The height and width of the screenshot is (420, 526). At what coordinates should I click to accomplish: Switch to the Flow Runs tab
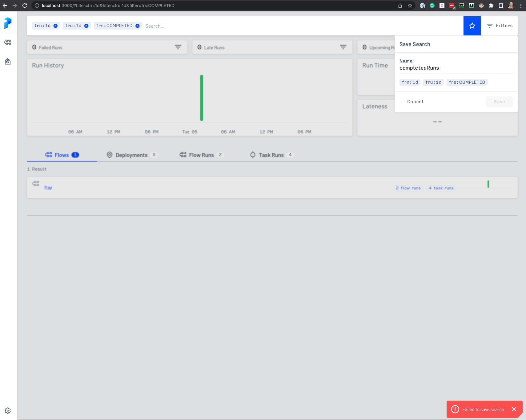pos(201,155)
